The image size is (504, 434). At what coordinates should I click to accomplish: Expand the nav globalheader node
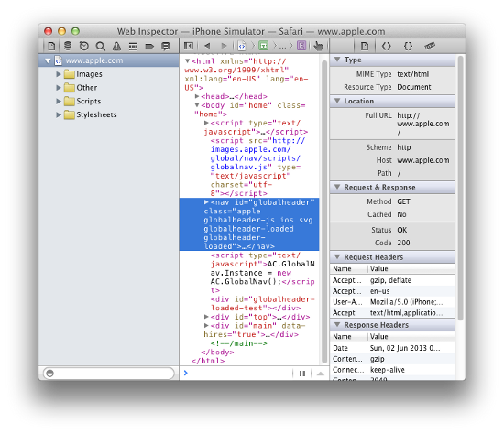(x=206, y=202)
